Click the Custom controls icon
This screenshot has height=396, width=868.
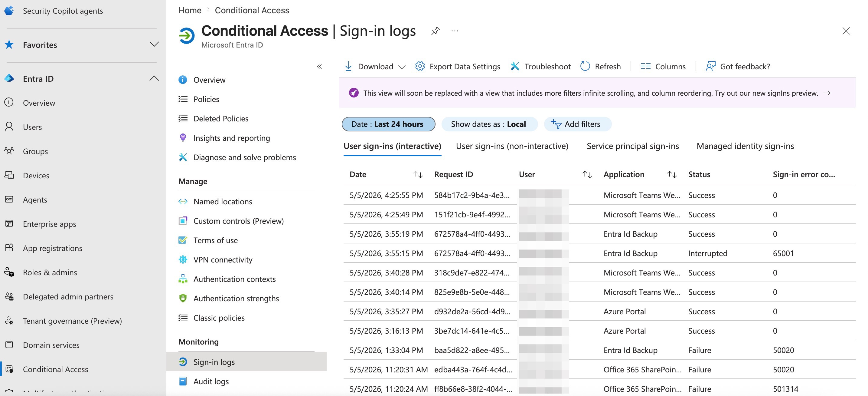[183, 221]
